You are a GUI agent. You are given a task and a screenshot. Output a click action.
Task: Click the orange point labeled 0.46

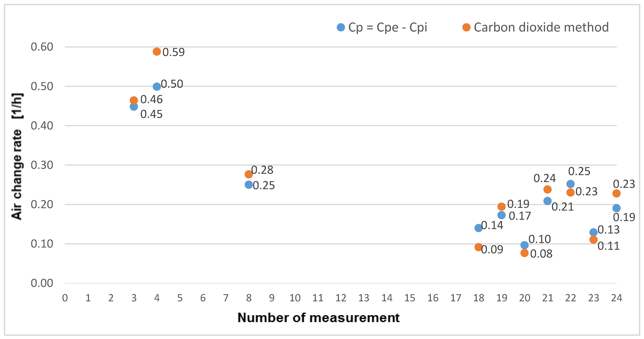(x=134, y=100)
